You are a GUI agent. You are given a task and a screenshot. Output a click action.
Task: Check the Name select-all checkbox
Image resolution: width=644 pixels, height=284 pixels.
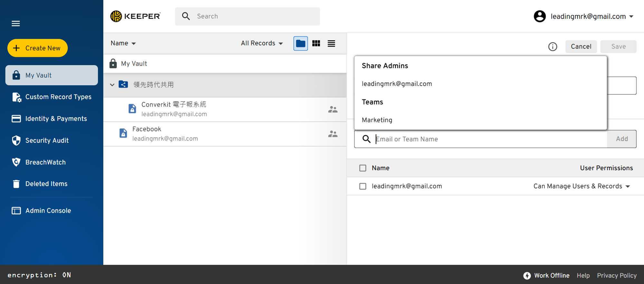(363, 168)
